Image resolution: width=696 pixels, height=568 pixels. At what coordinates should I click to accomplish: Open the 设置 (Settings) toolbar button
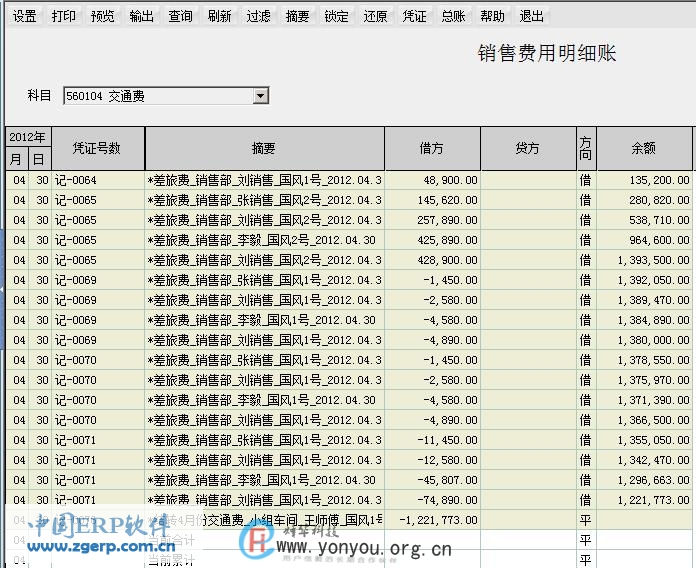point(24,16)
